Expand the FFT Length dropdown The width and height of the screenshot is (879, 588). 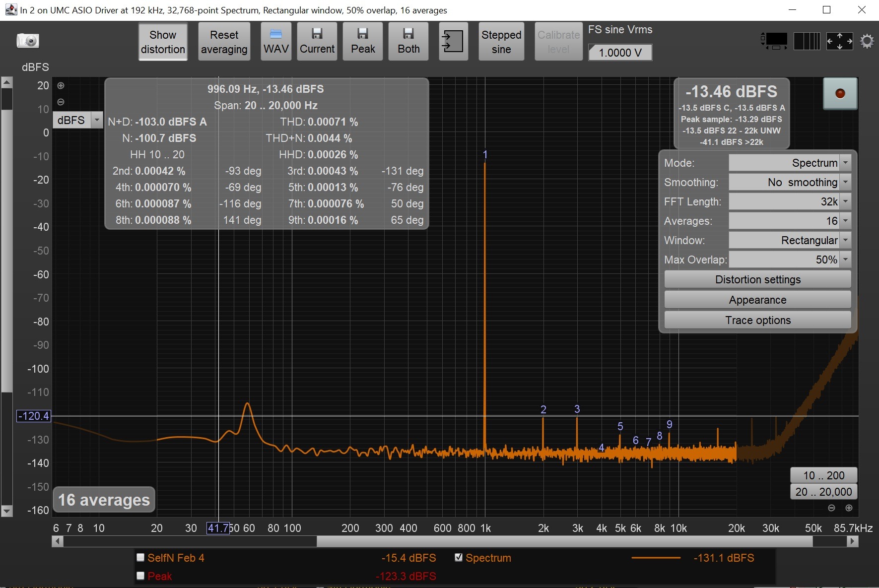[x=790, y=201]
